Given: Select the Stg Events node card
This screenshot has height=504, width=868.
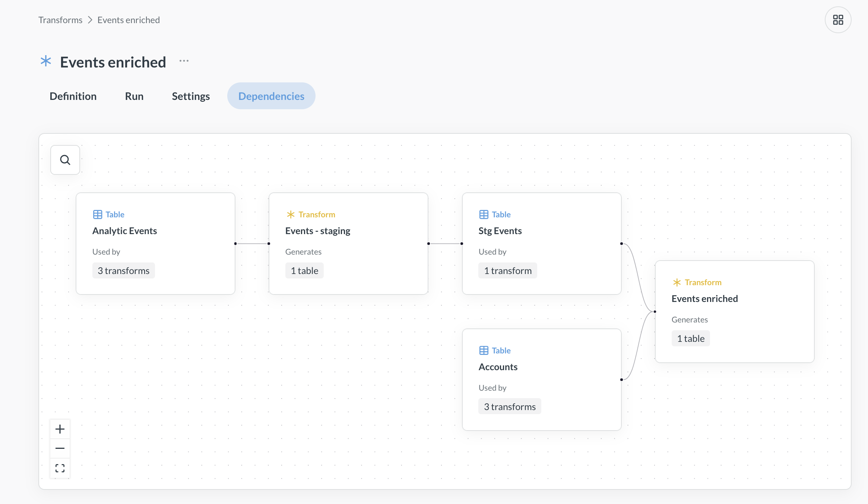Looking at the screenshot, I should (541, 244).
